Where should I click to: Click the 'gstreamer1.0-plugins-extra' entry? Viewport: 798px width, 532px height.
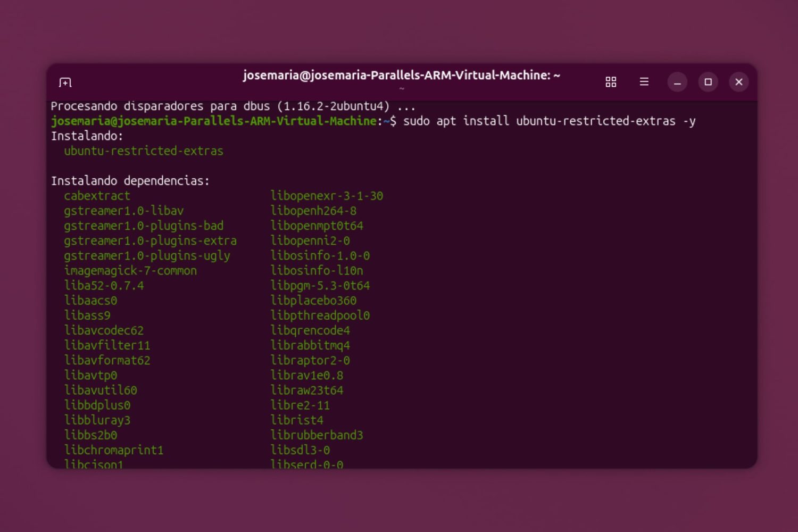151,240
